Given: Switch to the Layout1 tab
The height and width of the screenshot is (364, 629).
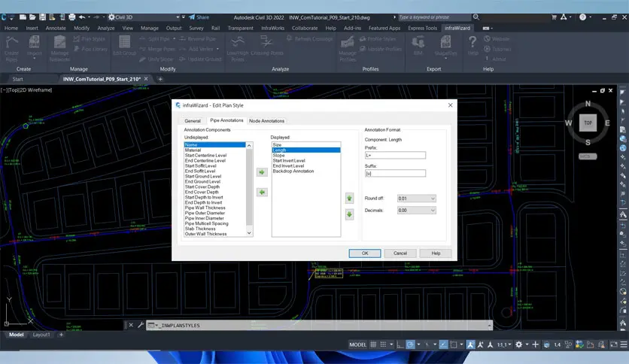Looking at the screenshot, I should pyautogui.click(x=41, y=335).
